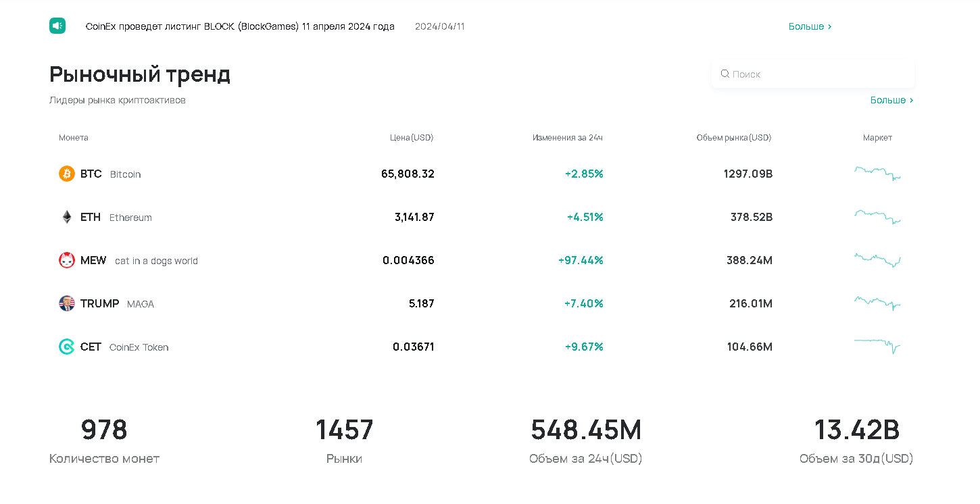Click the Рынки label
Image resolution: width=980 pixels, height=504 pixels.
344,459
